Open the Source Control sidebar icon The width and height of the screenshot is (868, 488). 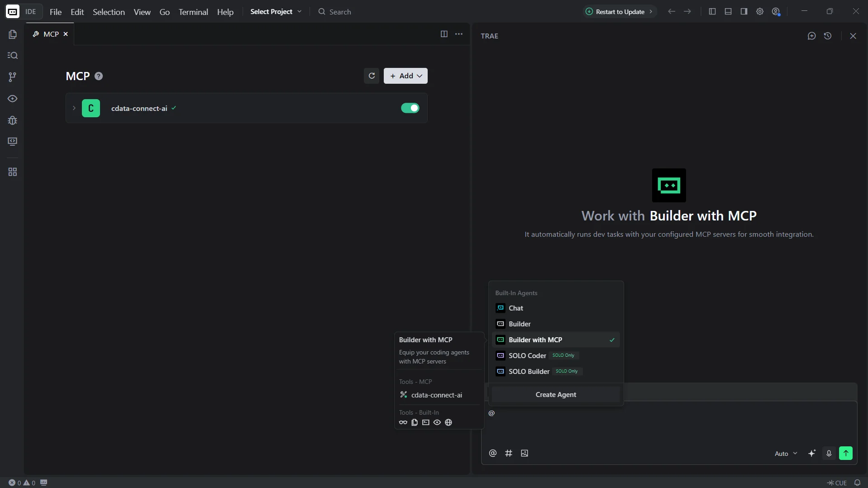(12, 77)
